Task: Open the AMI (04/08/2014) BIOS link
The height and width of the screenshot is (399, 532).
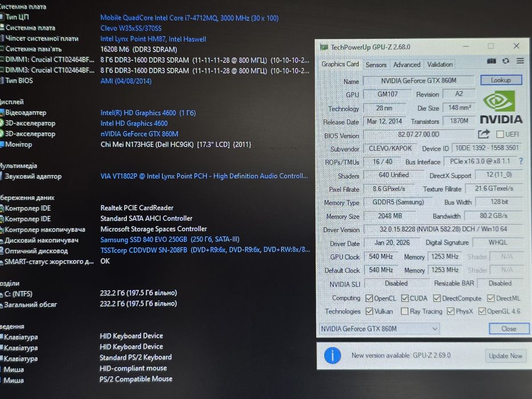Action: [126, 81]
